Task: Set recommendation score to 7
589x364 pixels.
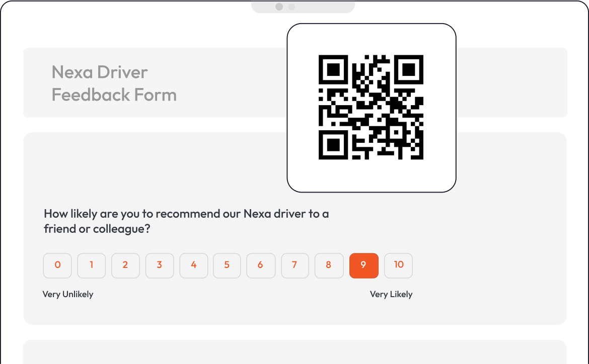Action: pyautogui.click(x=295, y=265)
